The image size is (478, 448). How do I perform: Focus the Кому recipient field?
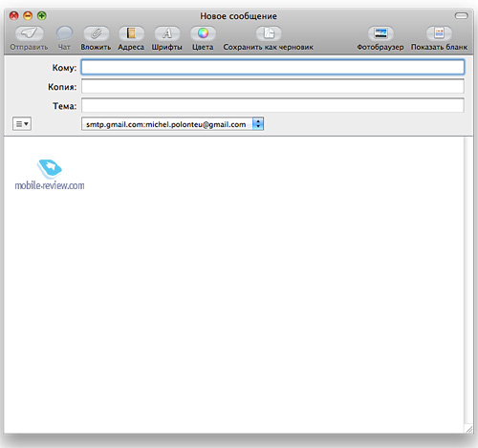[x=272, y=67]
